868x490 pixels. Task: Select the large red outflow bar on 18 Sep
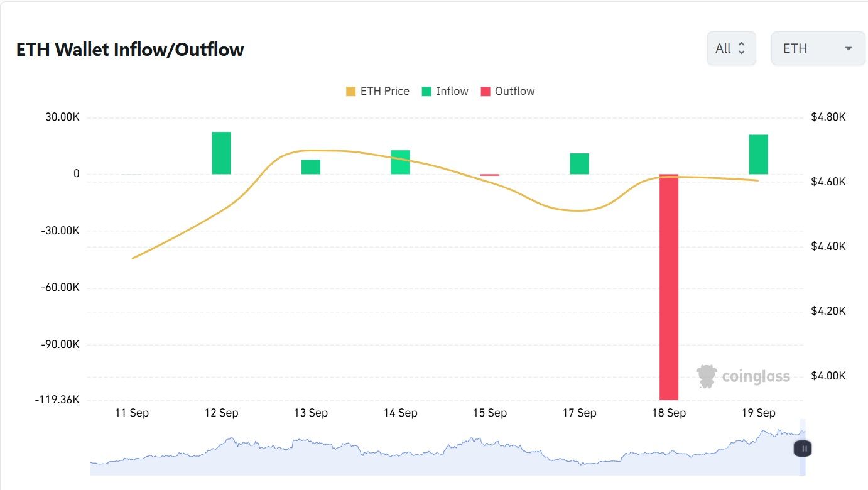point(668,286)
